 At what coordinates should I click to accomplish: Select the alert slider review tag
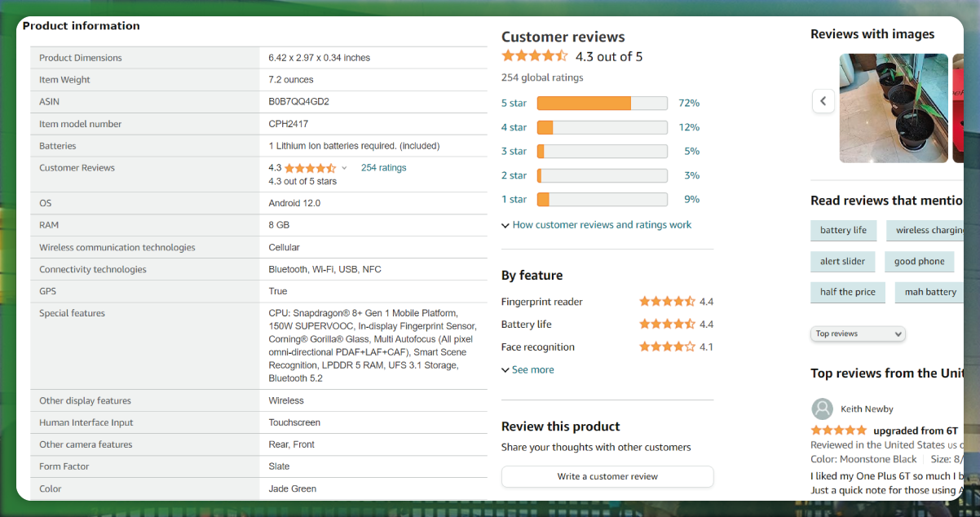843,262
